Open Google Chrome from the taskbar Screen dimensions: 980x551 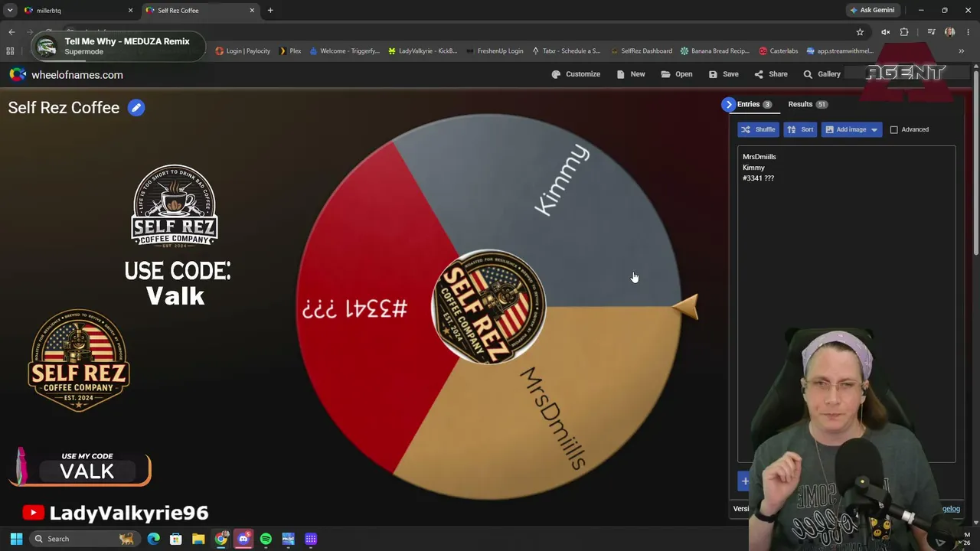(x=221, y=539)
